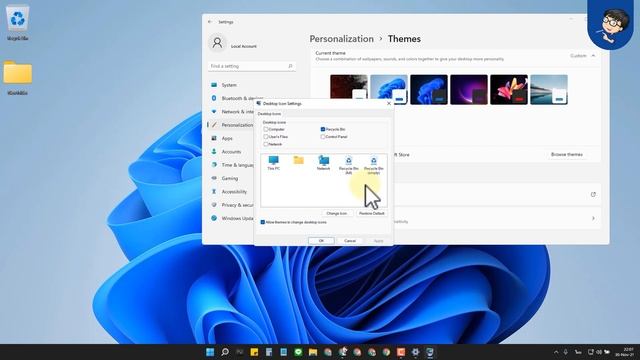Confirm with the OK button
Viewport: 640px width, 360px height.
[x=321, y=241]
